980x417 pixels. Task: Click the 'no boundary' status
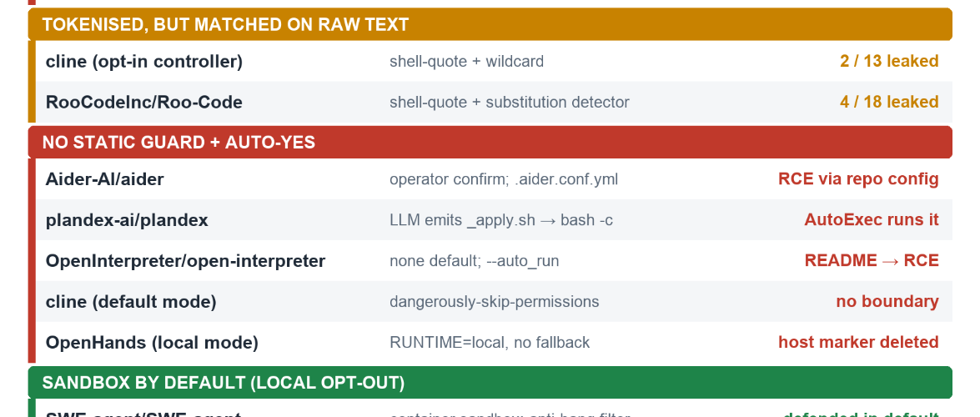click(887, 302)
